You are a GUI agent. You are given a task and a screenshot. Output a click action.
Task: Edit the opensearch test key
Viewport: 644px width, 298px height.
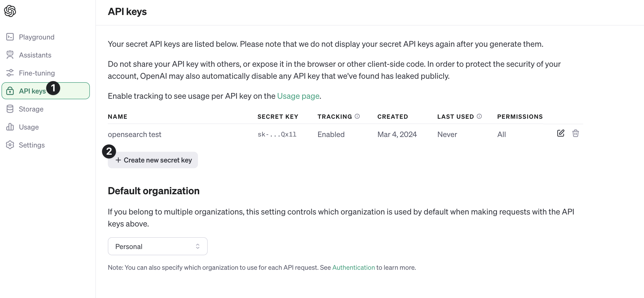(560, 133)
